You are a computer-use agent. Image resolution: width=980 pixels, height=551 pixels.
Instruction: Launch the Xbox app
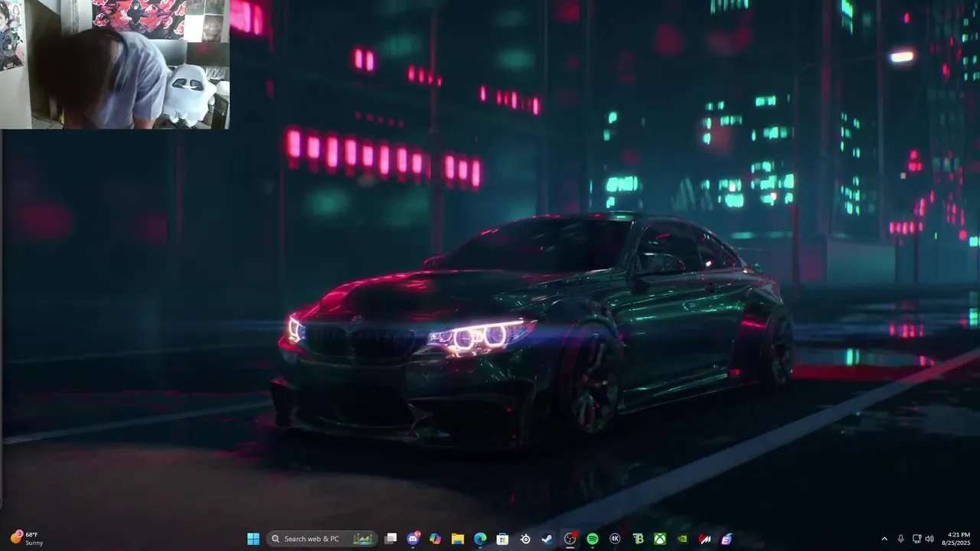pyautogui.click(x=660, y=539)
